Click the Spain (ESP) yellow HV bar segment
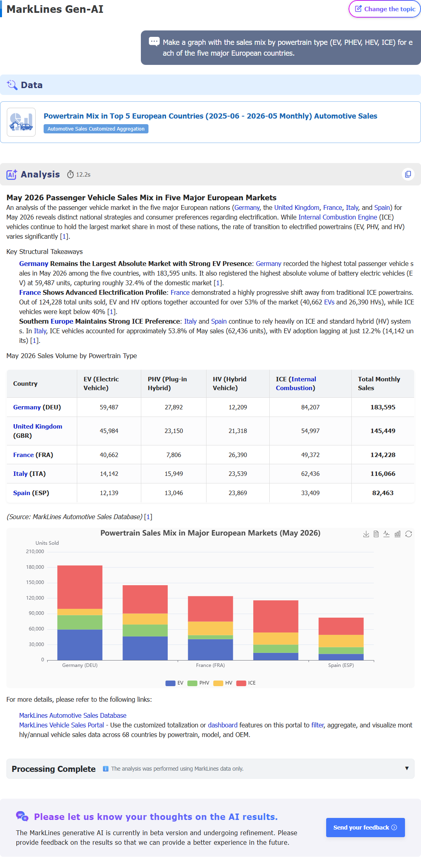The image size is (421, 868). click(341, 641)
